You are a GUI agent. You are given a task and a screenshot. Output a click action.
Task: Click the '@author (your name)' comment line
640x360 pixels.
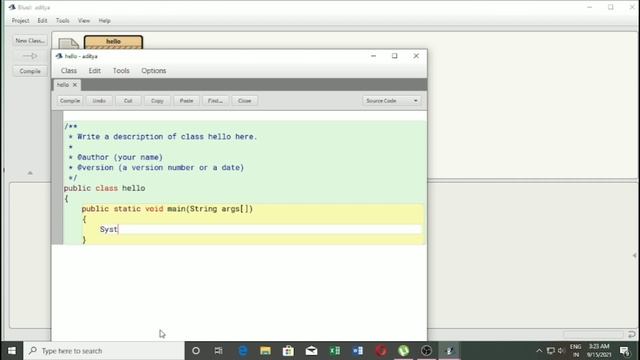(x=120, y=157)
